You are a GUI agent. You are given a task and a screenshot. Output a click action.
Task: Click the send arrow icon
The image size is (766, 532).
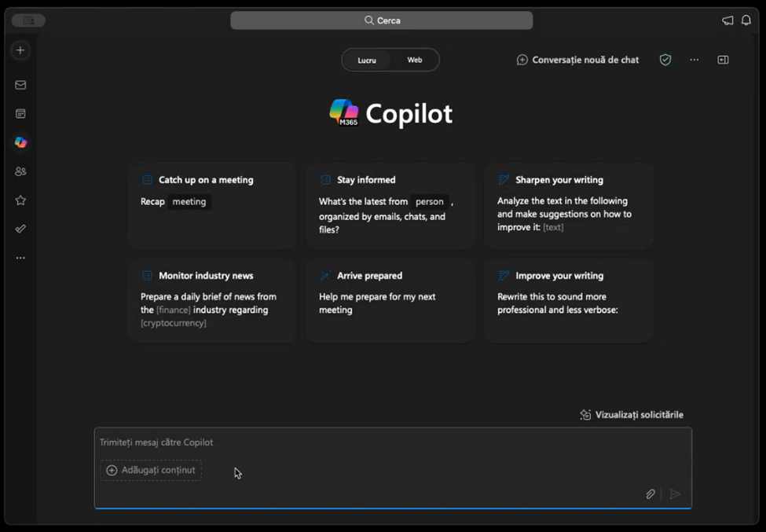click(675, 494)
